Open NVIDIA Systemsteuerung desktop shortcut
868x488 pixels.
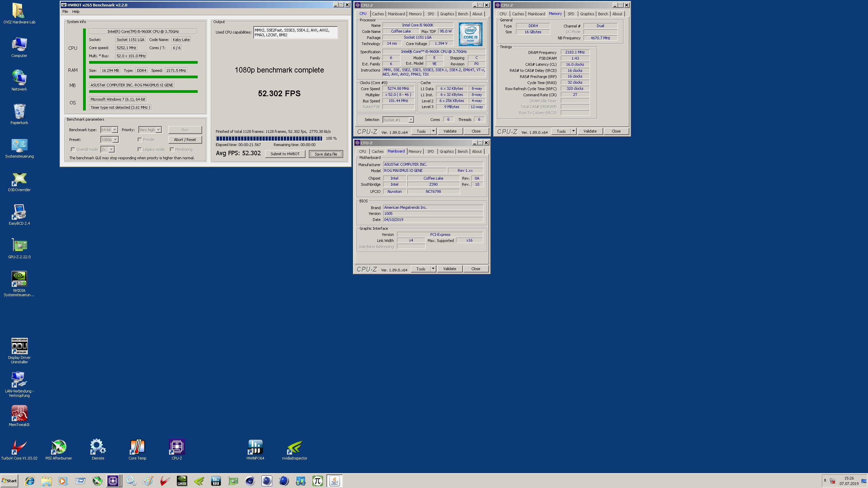19,284
